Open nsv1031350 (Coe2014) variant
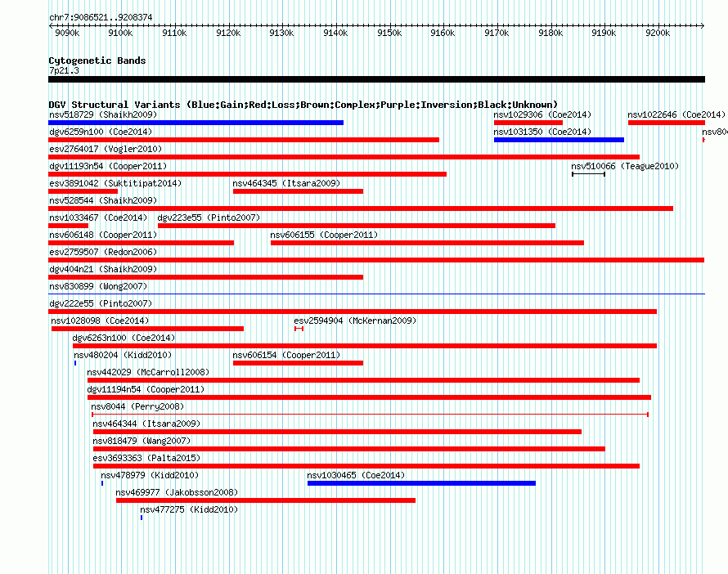This screenshot has height=574, width=728. (x=542, y=132)
